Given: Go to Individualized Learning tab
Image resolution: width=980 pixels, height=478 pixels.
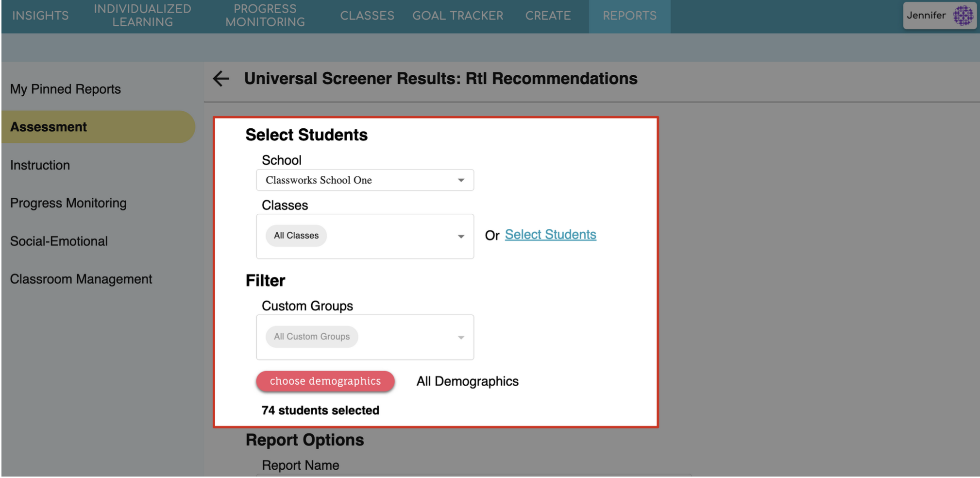Looking at the screenshot, I should pos(142,16).
